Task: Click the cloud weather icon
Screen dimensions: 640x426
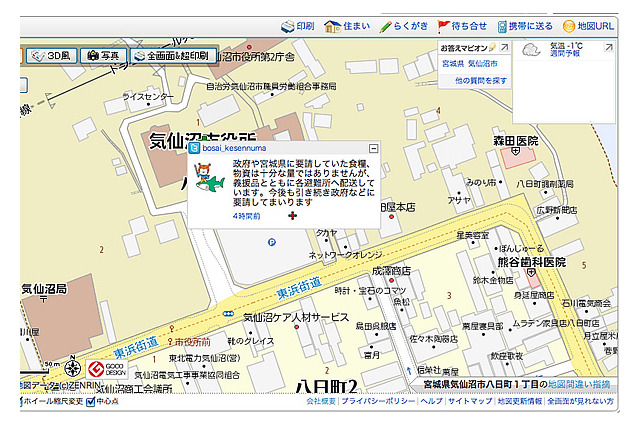Action: pos(531,50)
